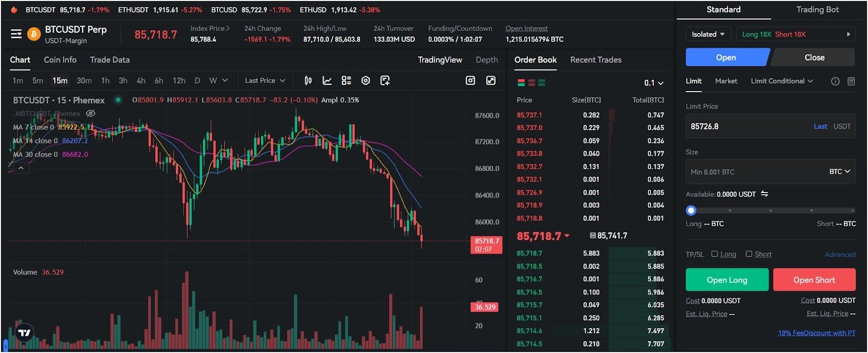
Task: Open the Last Price chart source dropdown
Action: (265, 80)
